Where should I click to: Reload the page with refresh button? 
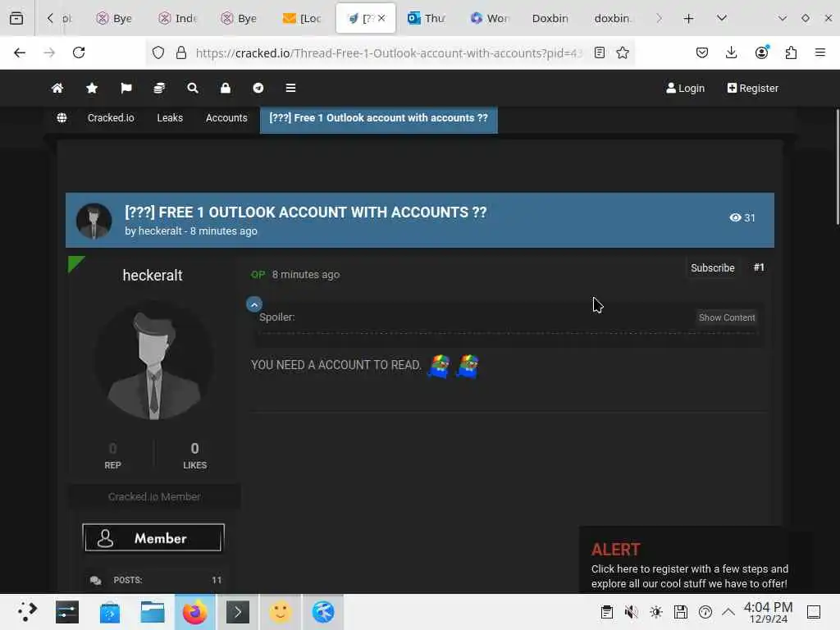pos(79,52)
